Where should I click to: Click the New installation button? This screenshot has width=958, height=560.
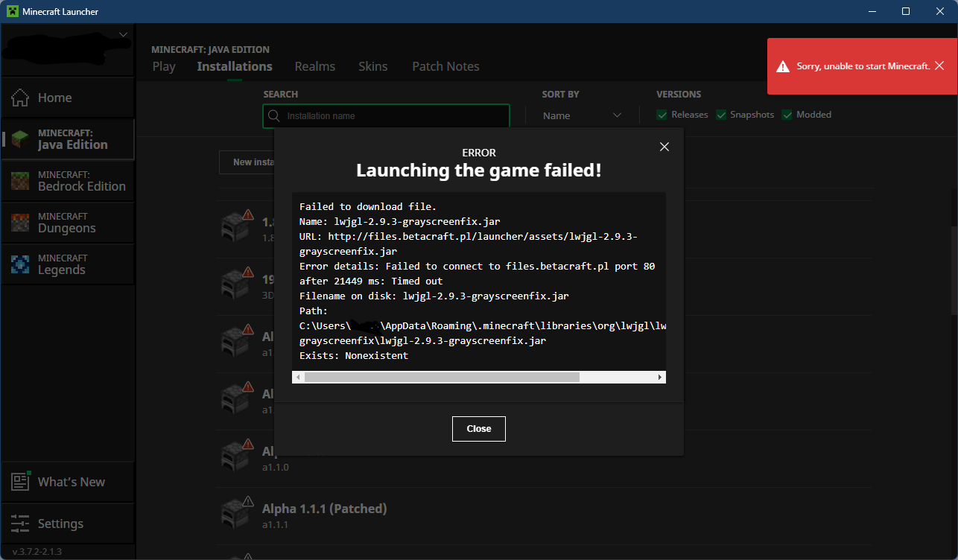pos(247,162)
